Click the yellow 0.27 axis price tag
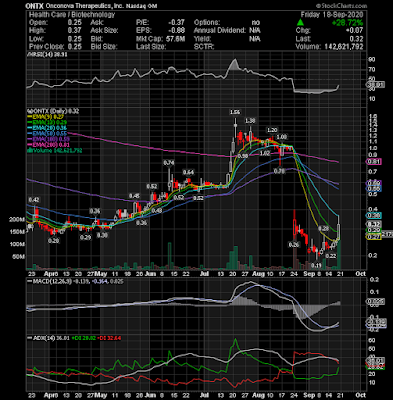The width and height of the screenshot is (393, 400). tap(374, 237)
